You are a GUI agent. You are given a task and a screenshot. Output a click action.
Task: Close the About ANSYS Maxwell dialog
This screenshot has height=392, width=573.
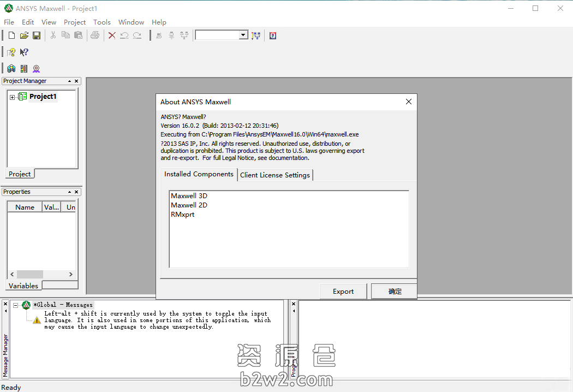coord(408,102)
